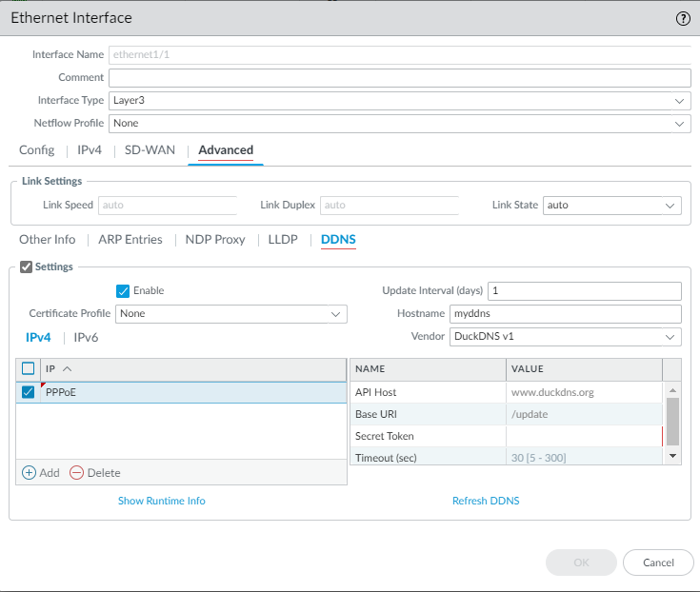Uncheck the Enable checkbox

[123, 290]
